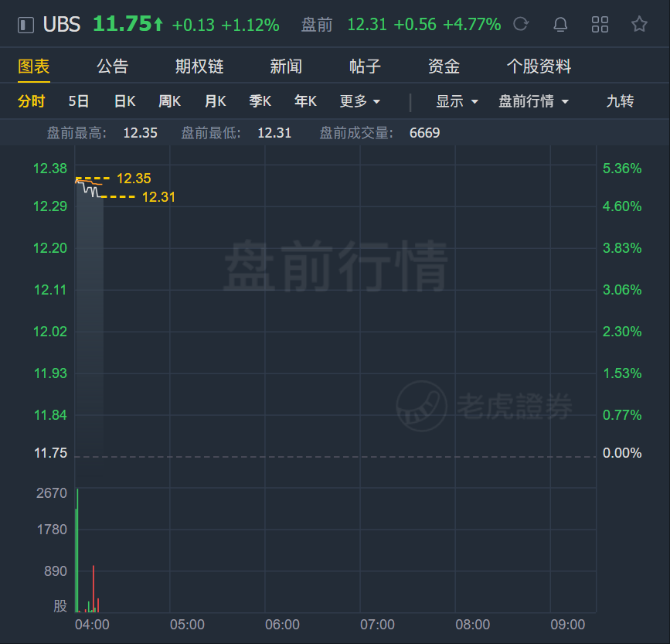Click the UBS ticker symbol
670x644 pixels.
click(x=62, y=25)
